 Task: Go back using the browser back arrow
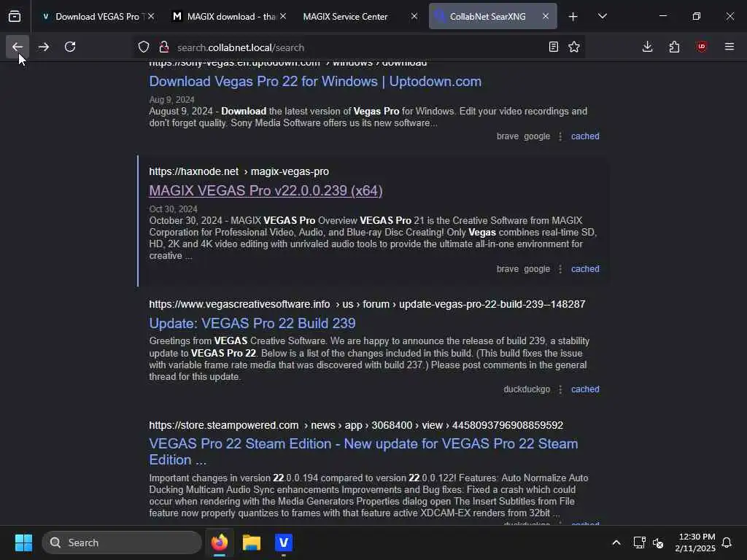tap(18, 47)
